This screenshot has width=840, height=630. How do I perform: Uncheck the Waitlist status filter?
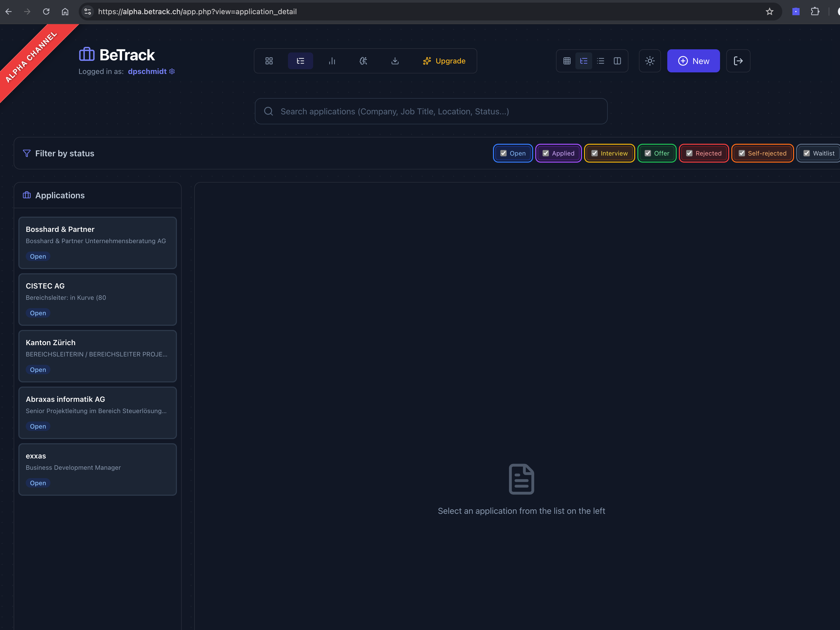(807, 153)
